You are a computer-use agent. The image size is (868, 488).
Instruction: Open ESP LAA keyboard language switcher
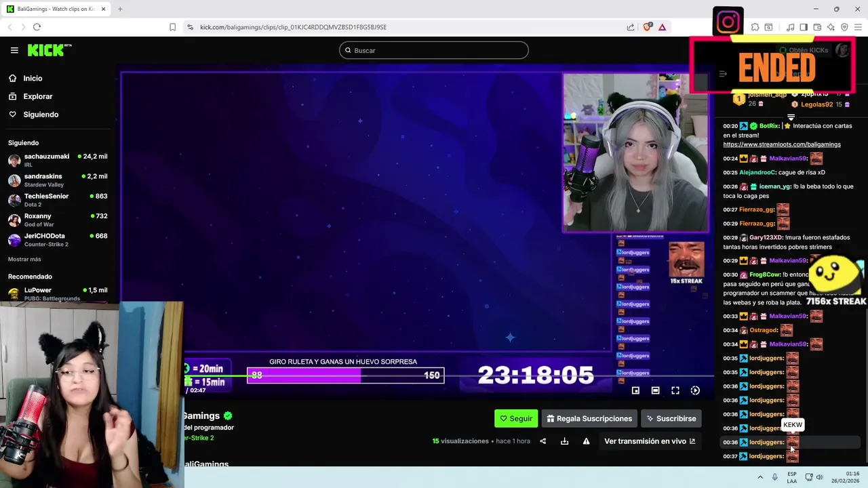pos(792,477)
